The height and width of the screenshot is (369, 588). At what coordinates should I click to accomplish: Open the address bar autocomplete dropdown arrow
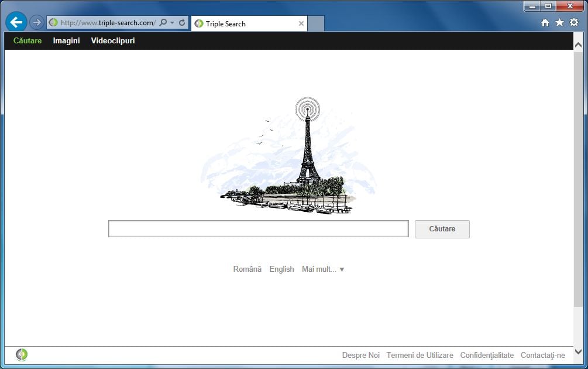[x=173, y=23]
